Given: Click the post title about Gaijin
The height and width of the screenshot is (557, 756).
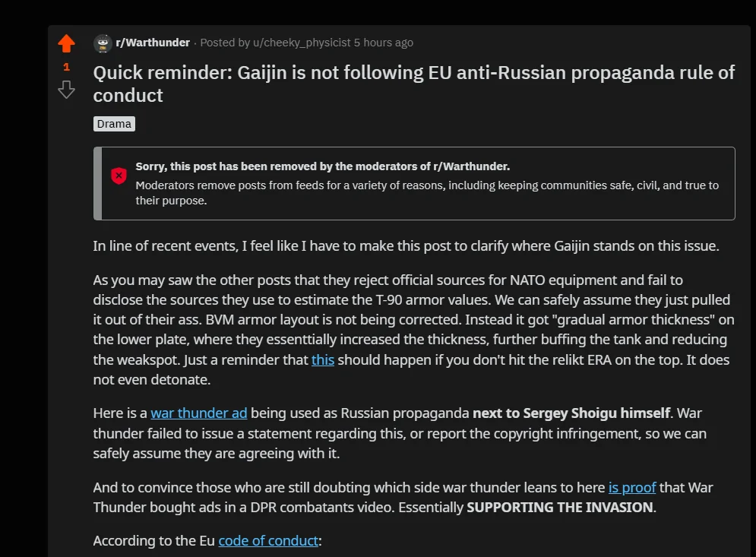Looking at the screenshot, I should pos(413,84).
